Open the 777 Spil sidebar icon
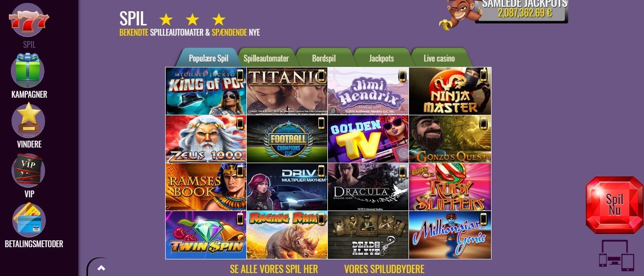 [29, 21]
